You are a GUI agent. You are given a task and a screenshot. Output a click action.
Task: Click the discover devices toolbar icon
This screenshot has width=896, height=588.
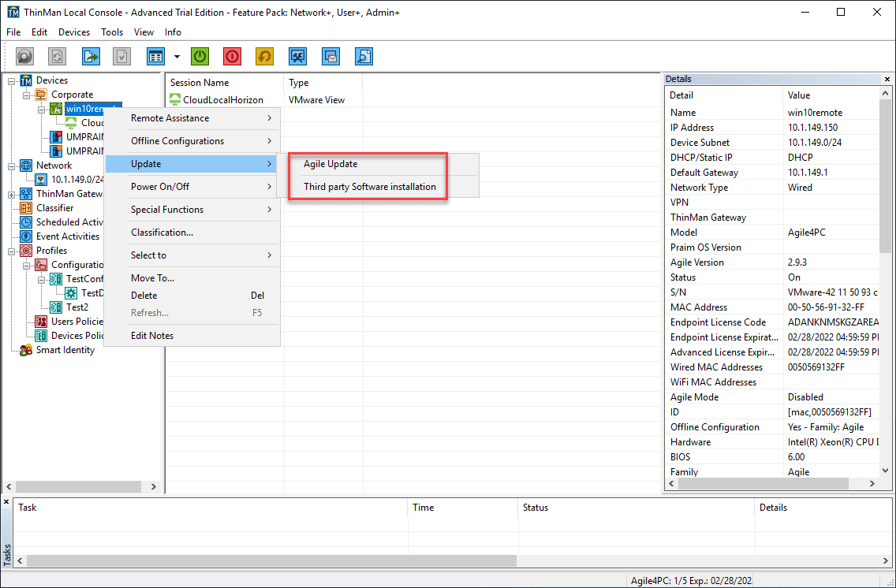(24, 56)
